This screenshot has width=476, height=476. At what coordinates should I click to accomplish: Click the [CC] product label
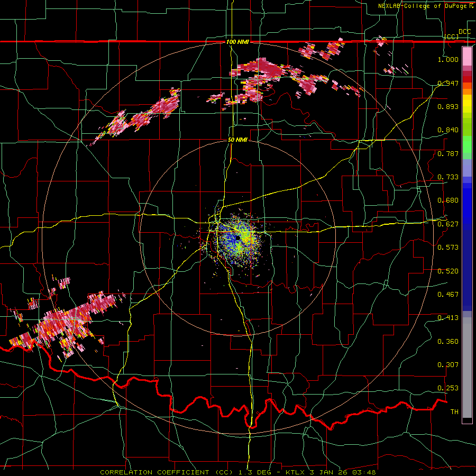[x=451, y=36]
